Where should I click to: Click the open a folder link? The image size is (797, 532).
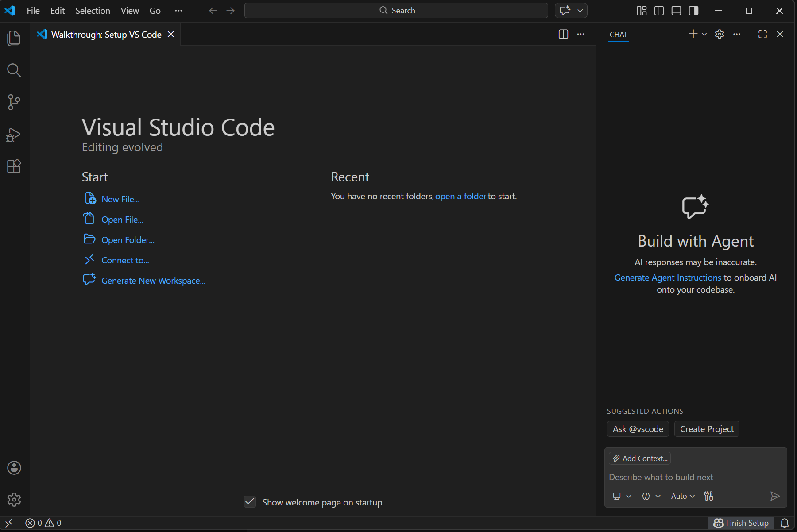coord(460,196)
